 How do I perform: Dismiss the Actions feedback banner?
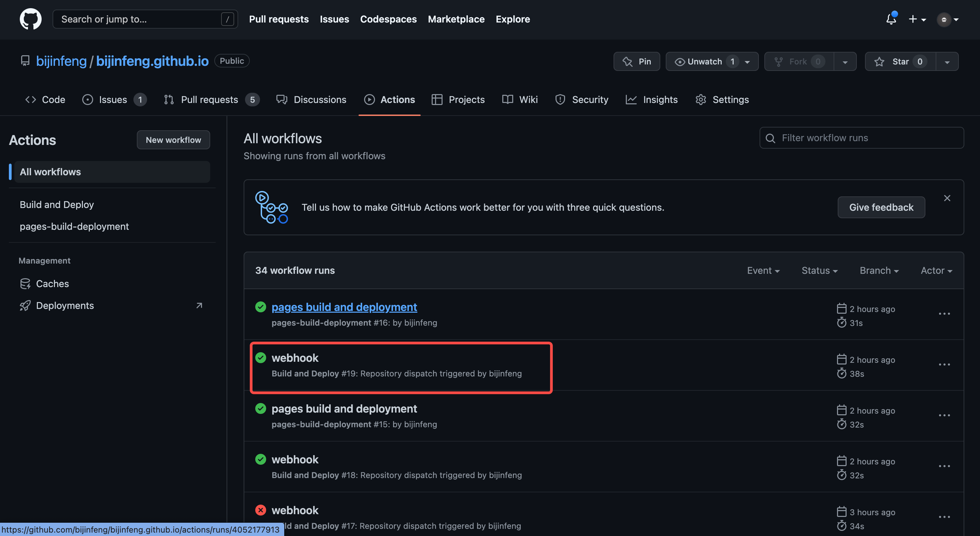coord(947,198)
